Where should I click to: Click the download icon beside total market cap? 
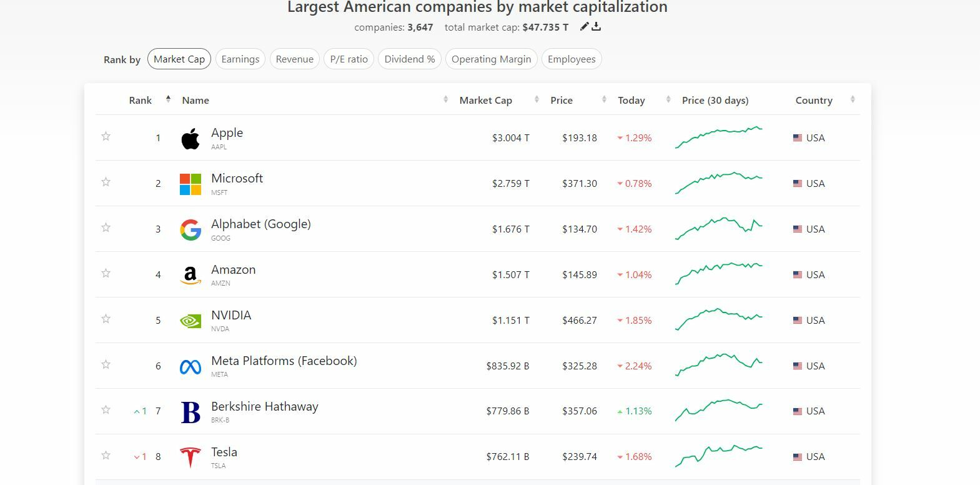pos(596,26)
